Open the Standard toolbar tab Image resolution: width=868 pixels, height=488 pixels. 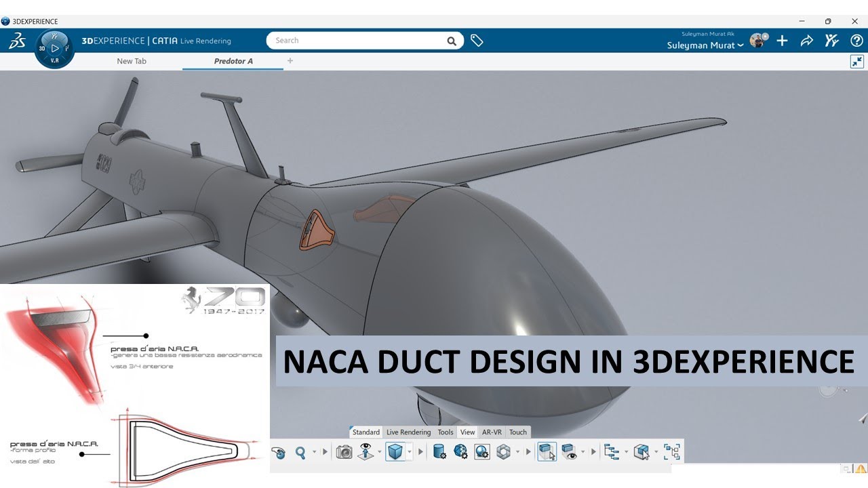coord(366,432)
